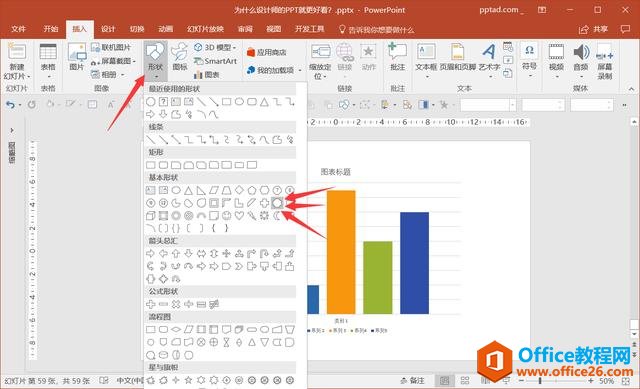Click the 共享 Share button
This screenshot has height=389, width=640.
click(594, 29)
